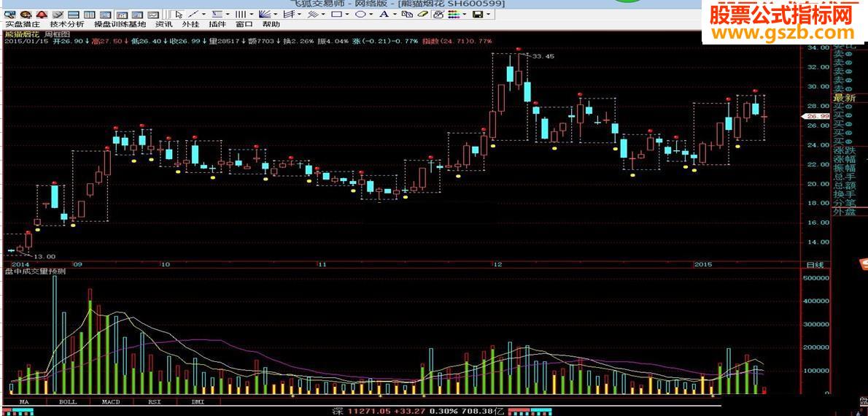The image size is (868, 416).
Task: Click the 26.99 current price marker
Action: (816, 116)
